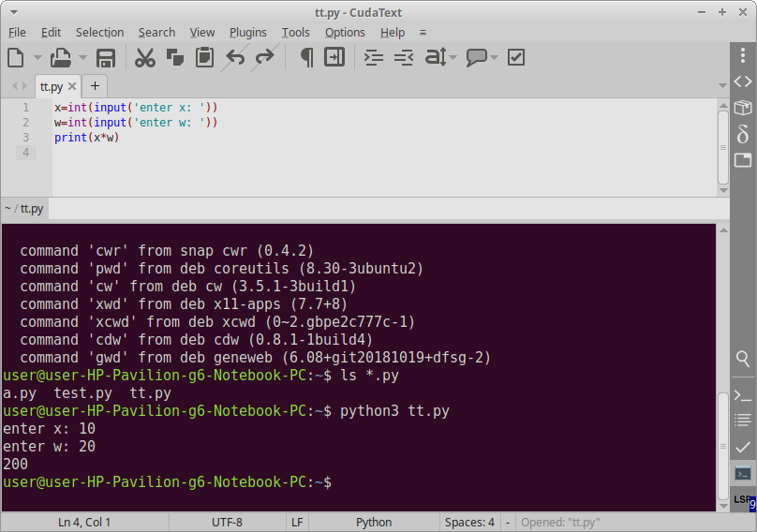Open the Plugins menu
Image resolution: width=757 pixels, height=532 pixels.
point(247,32)
